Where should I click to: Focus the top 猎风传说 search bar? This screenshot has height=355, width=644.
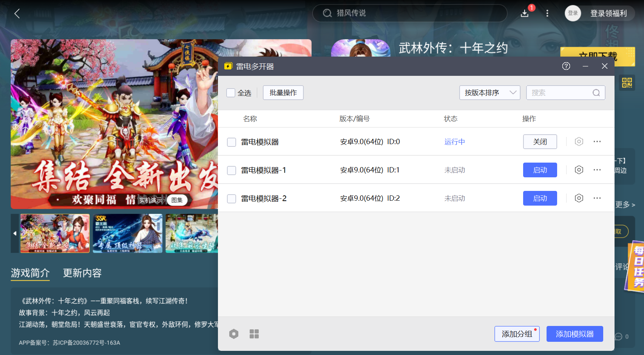click(409, 13)
